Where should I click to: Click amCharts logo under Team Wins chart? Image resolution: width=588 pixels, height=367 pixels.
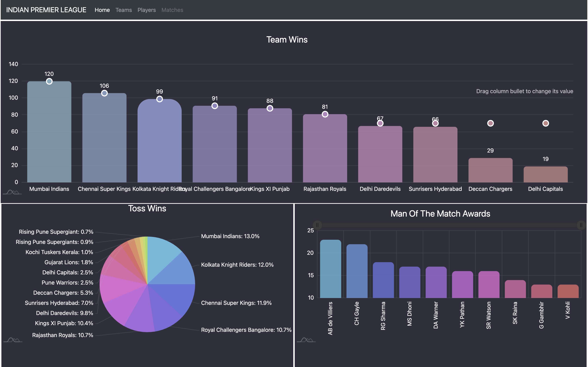click(12, 192)
